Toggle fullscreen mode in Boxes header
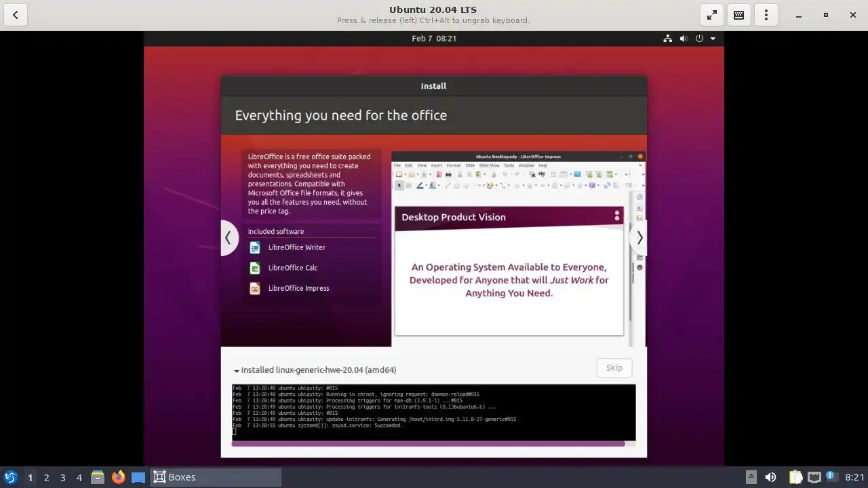Screen dimensions: 868x488 click(x=712, y=15)
